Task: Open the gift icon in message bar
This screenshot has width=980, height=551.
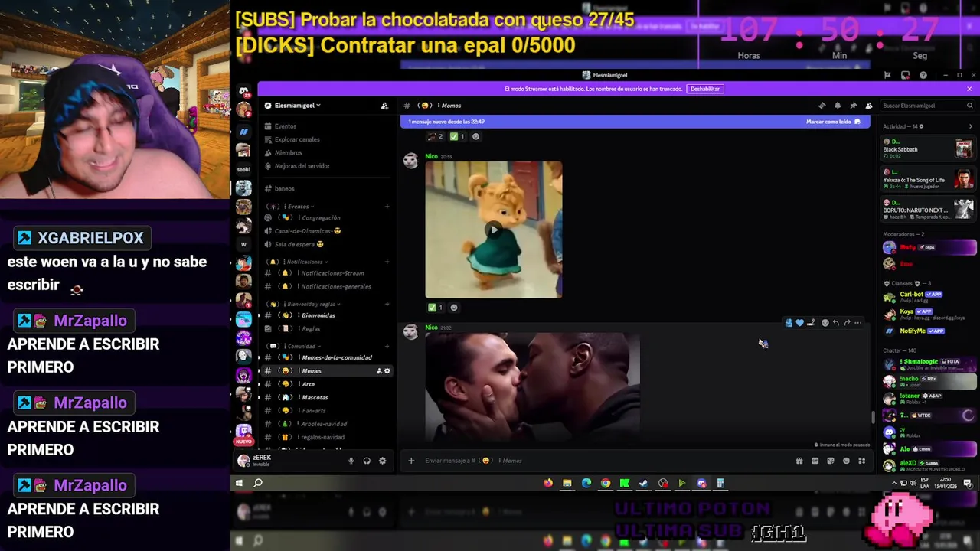Action: (x=799, y=461)
